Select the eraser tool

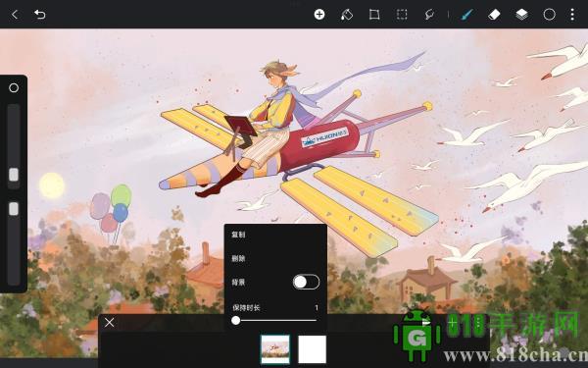[494, 15]
